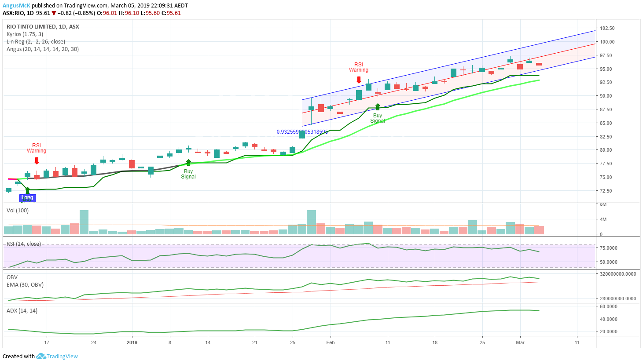Click the red RSI Warning arrow near February
643x364 pixels.
pyautogui.click(x=359, y=80)
